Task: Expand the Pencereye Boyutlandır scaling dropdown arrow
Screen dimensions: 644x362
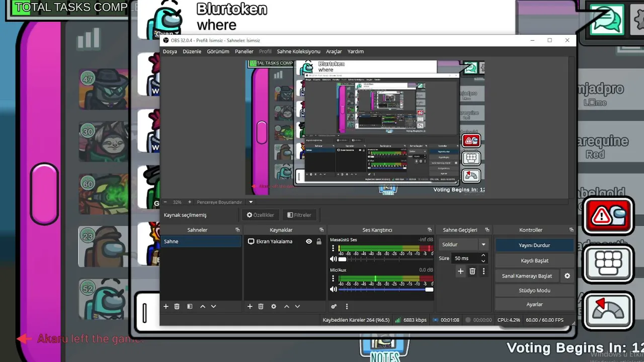Action: pos(251,202)
